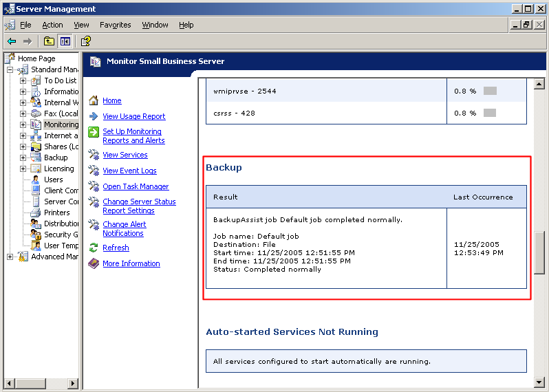The image size is (549, 392).
Task: Click the vertical scrollbar up arrow
Action: (539, 84)
